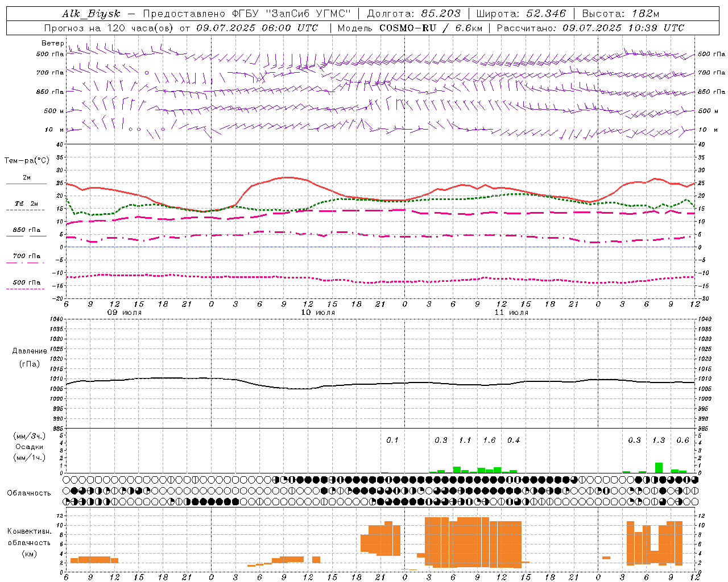Click the "(гПа)" unit under Давление
This screenshot has height=582, width=728.
click(30, 364)
